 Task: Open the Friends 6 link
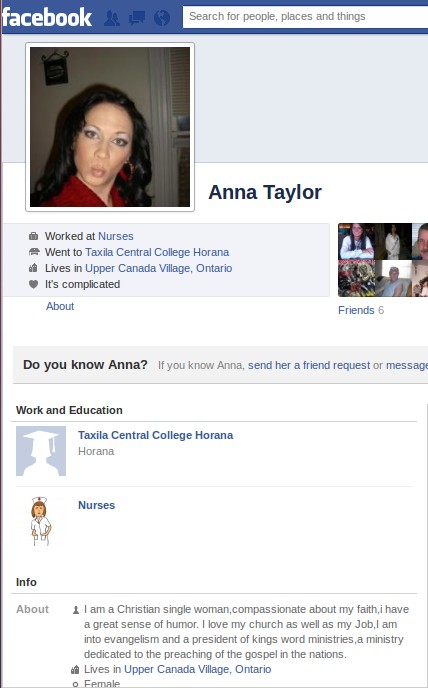361,310
